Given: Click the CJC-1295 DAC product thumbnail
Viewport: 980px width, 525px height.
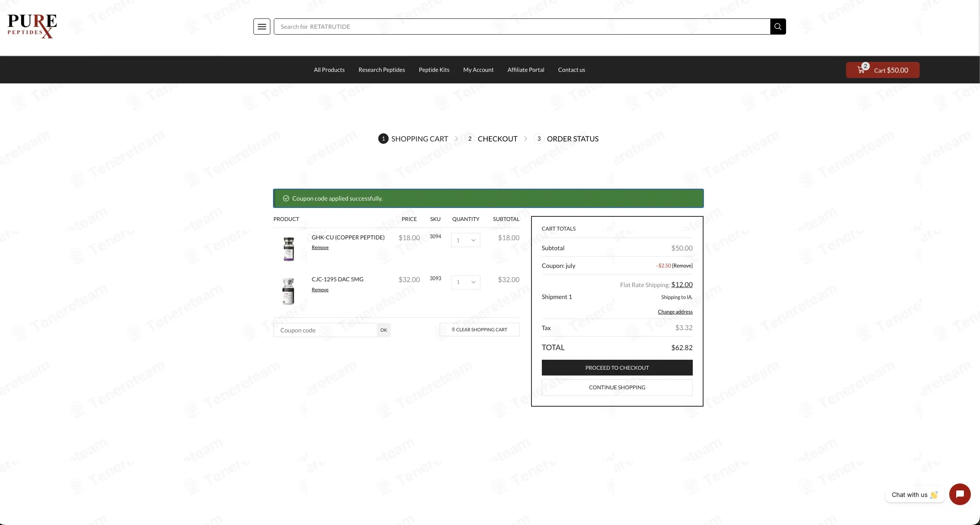Looking at the screenshot, I should click(x=288, y=291).
